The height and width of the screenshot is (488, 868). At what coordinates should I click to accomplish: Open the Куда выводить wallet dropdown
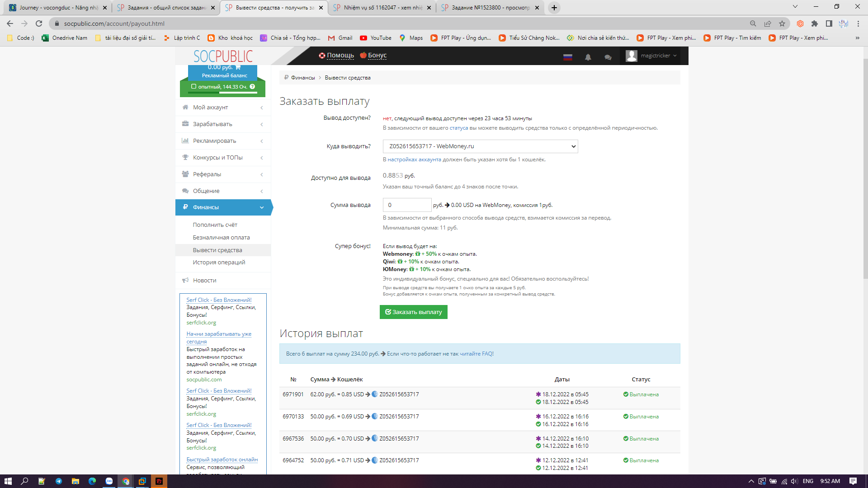480,146
